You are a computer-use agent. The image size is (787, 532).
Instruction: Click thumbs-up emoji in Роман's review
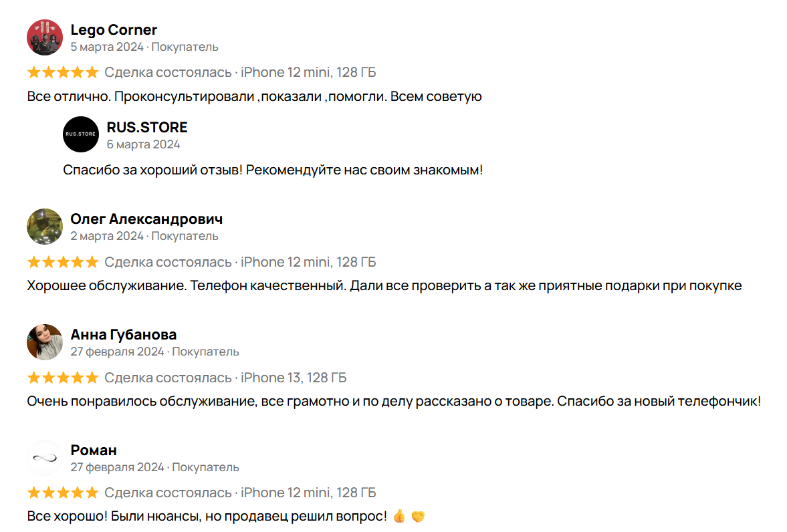(x=399, y=517)
